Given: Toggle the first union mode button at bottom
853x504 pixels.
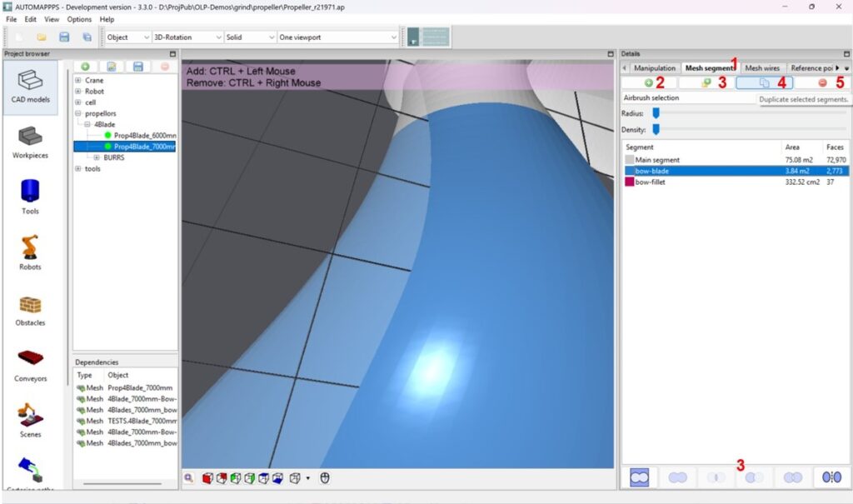Looking at the screenshot, I should click(x=639, y=477).
